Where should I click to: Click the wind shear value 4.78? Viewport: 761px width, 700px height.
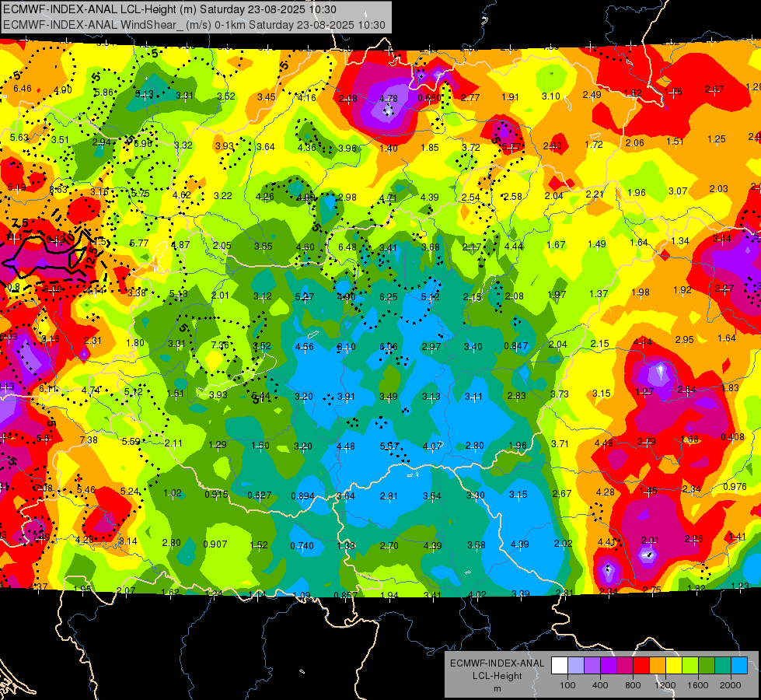pyautogui.click(x=388, y=98)
